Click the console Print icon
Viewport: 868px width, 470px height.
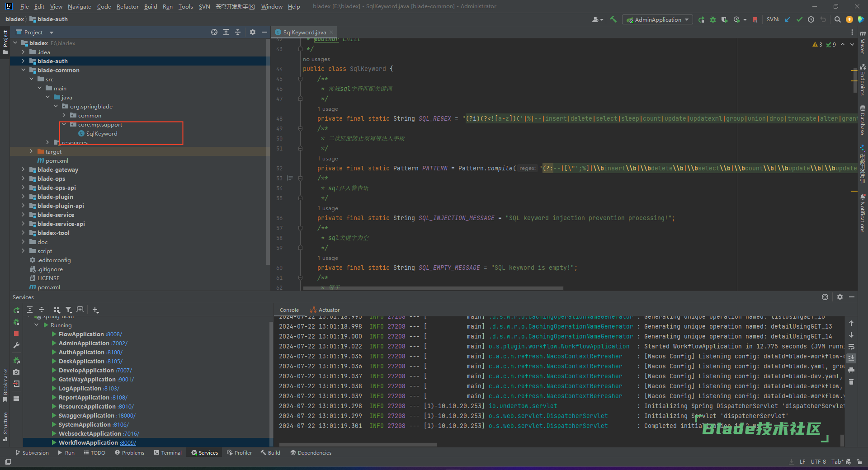pos(851,370)
